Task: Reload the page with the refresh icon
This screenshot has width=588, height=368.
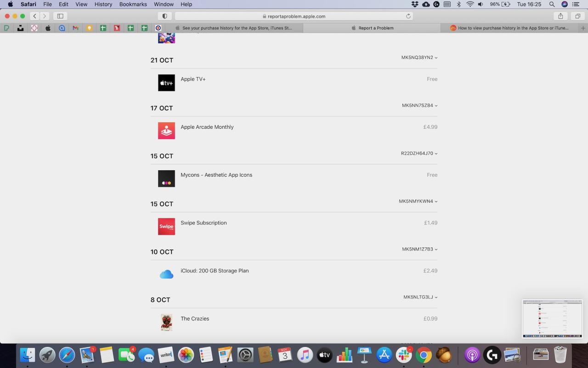Action: coord(408,16)
